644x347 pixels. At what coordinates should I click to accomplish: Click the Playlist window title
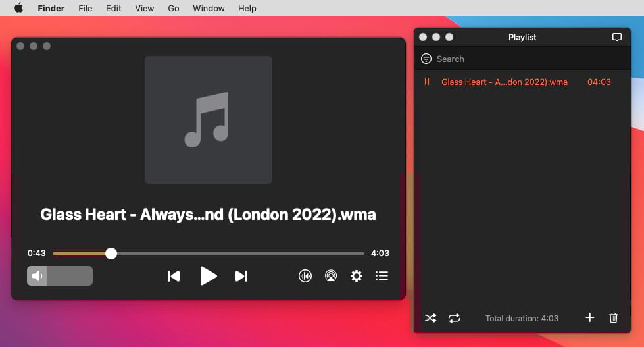(x=522, y=37)
